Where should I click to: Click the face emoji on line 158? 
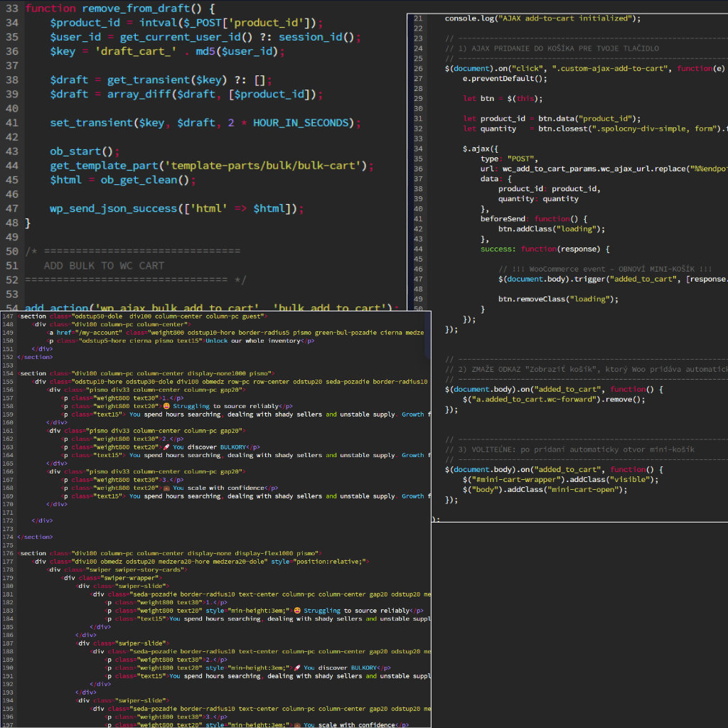[165, 406]
